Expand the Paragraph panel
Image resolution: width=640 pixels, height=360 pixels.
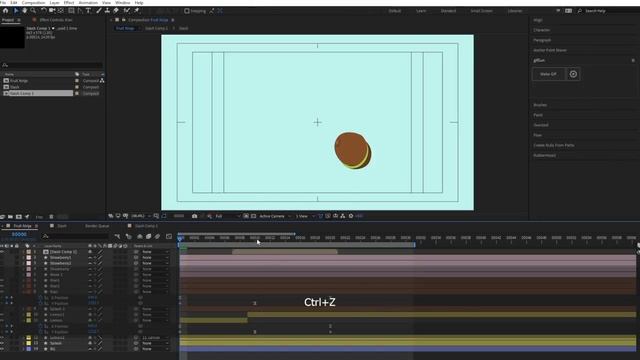coord(542,40)
